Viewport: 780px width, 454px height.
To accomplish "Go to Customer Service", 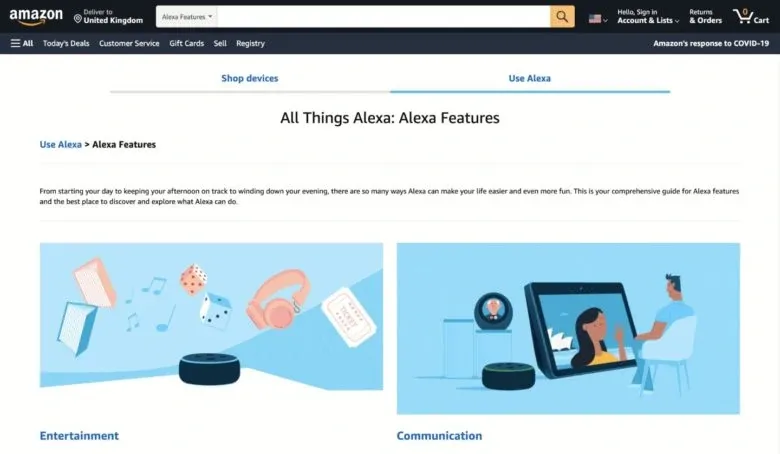I will tap(129, 43).
